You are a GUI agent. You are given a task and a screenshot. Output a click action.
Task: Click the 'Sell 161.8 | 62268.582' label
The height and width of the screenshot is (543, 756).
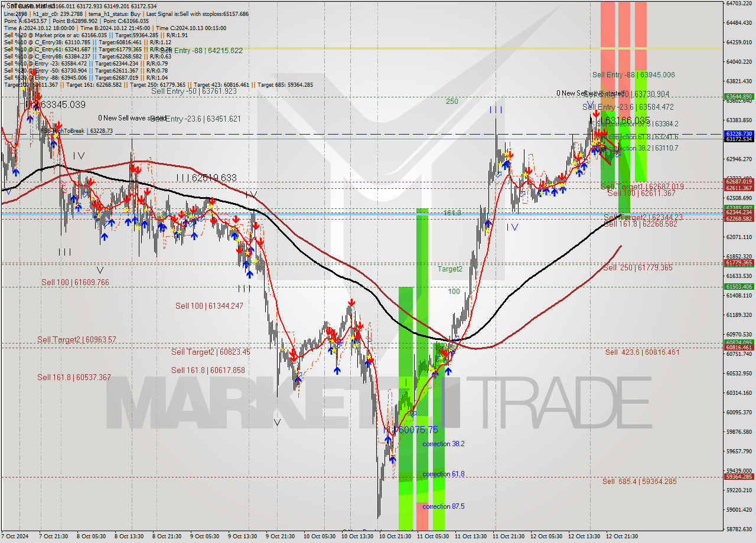(640, 224)
